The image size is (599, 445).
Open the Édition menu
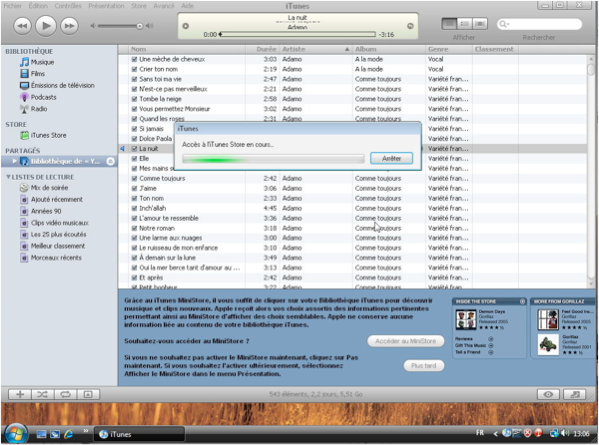coord(38,6)
